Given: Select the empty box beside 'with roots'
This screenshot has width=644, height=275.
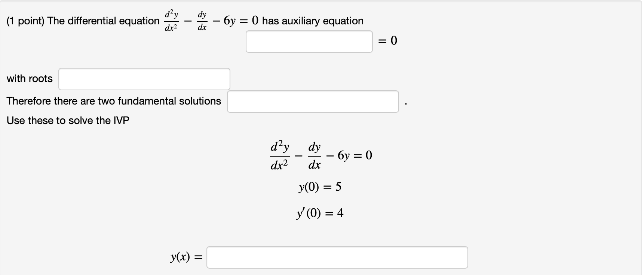Looking at the screenshot, I should 144,79.
